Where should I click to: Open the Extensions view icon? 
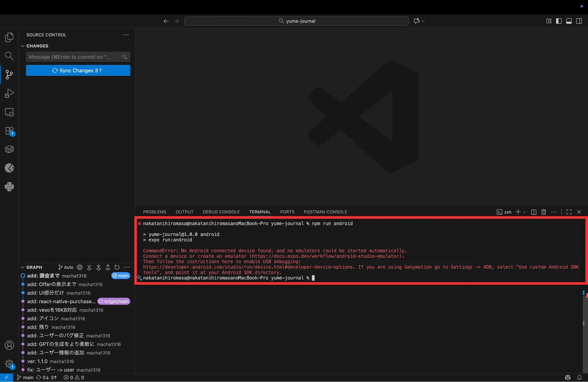pos(9,131)
